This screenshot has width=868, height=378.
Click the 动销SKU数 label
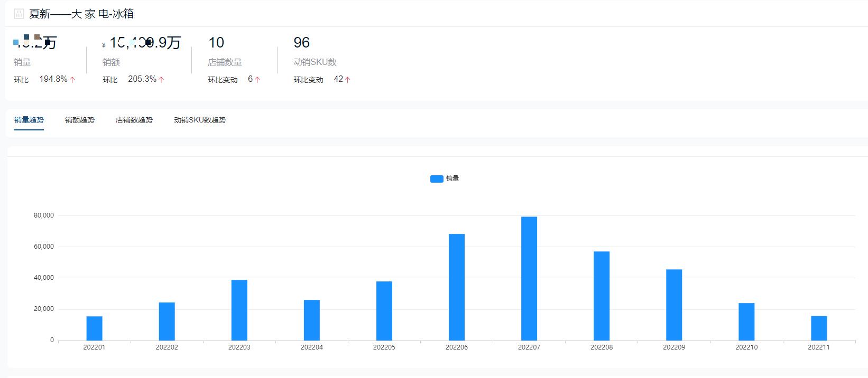click(315, 62)
